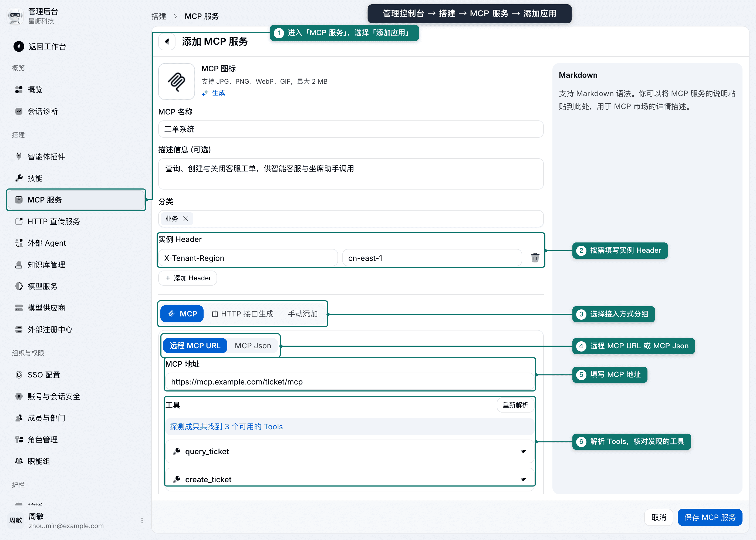Open 账号与会话安全 settings
756x540 pixels.
(x=76, y=396)
